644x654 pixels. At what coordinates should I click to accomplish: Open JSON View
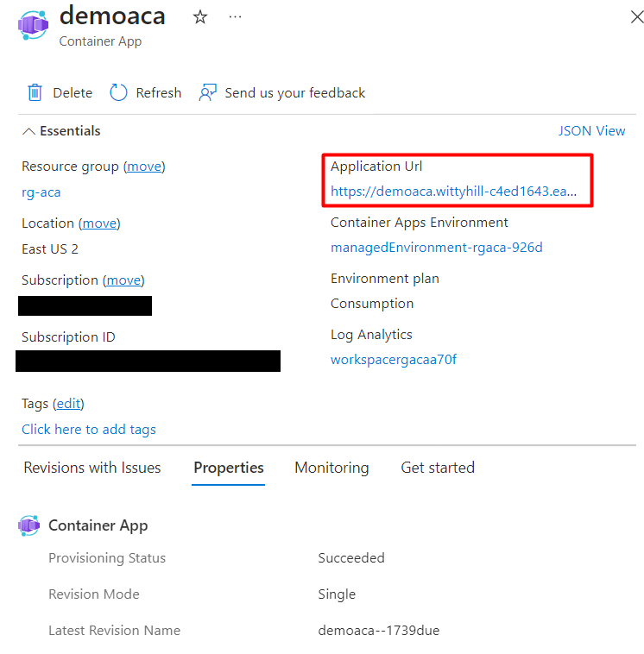[x=591, y=131]
